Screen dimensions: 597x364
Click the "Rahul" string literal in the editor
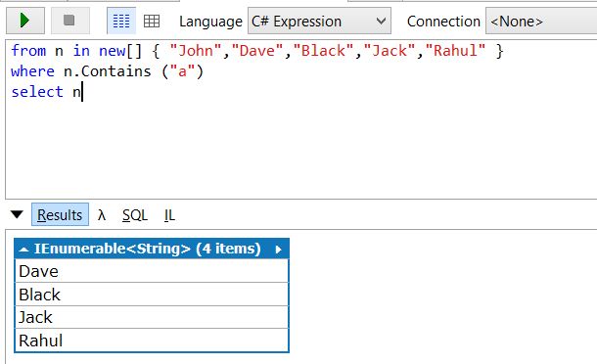pyautogui.click(x=455, y=51)
